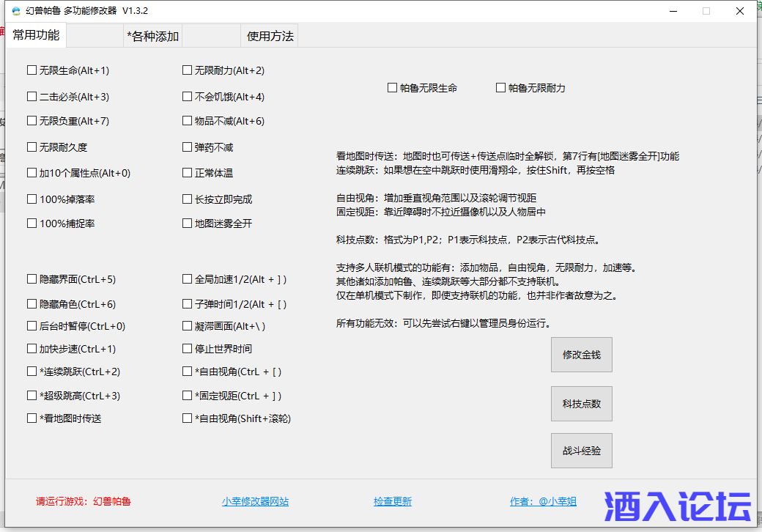
Task: Open the 使用方法 tab
Action: (270, 36)
